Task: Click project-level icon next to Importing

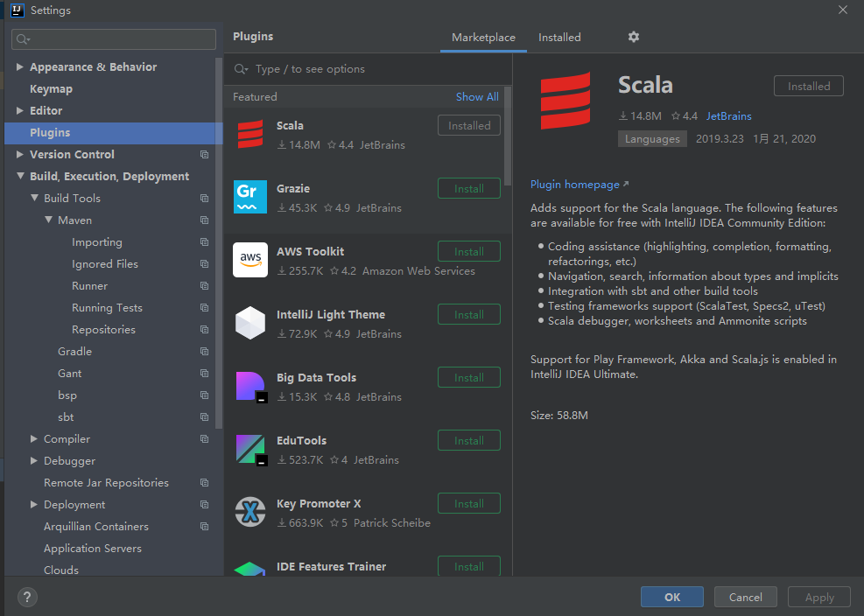Action: (x=205, y=241)
